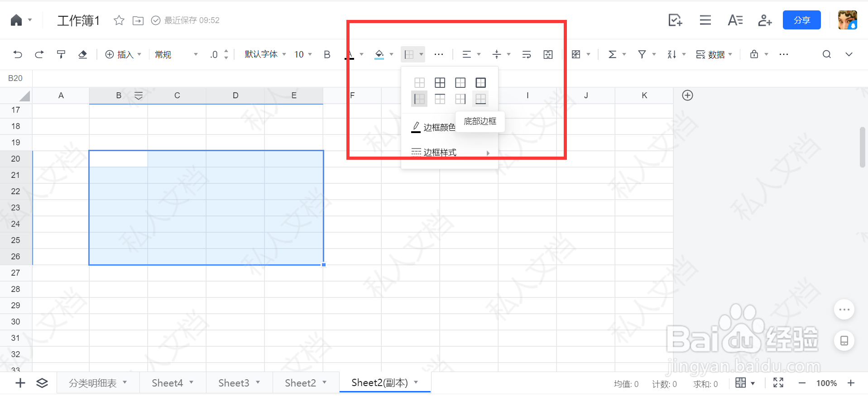Select the no-border option

point(420,82)
